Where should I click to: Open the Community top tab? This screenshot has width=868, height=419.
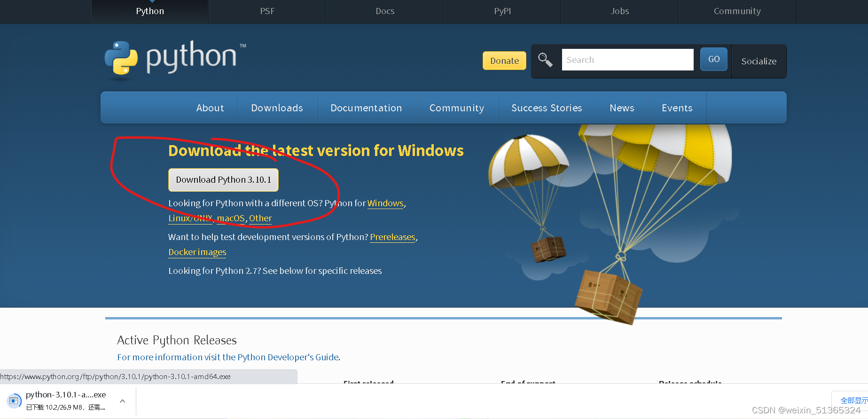tap(737, 11)
